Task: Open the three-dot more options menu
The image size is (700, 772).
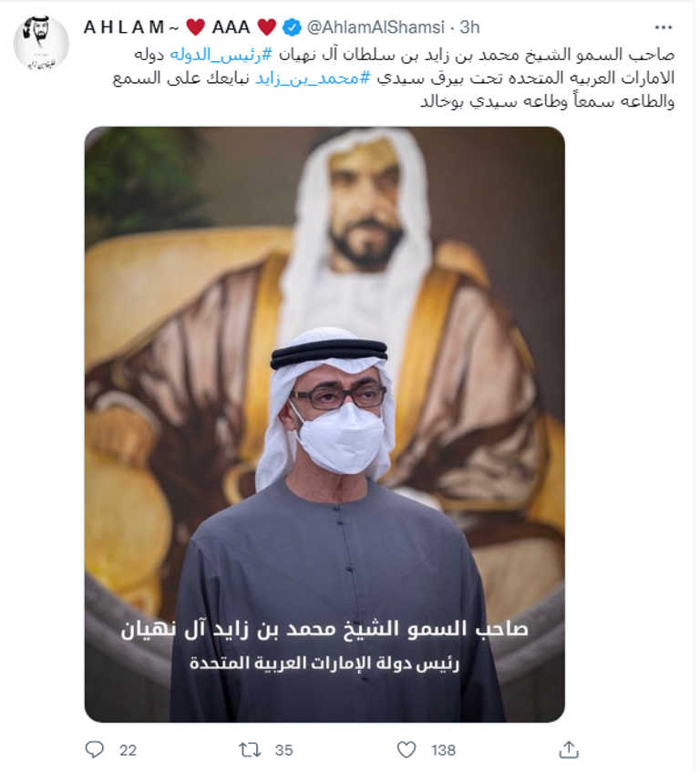Action: click(x=663, y=27)
